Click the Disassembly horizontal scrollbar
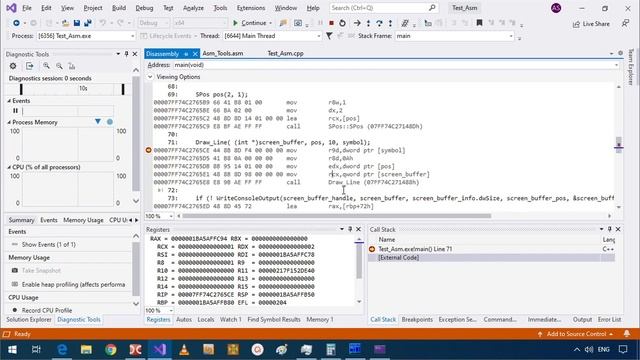The image size is (640, 360). (x=336, y=216)
